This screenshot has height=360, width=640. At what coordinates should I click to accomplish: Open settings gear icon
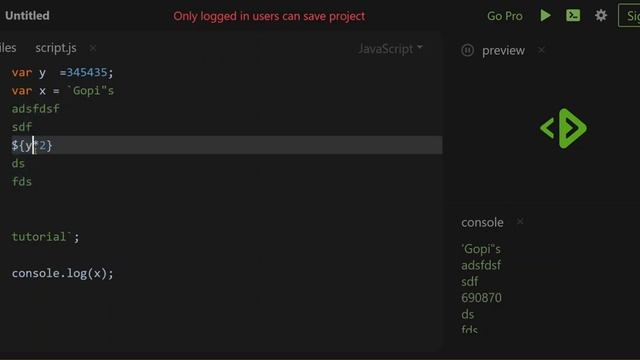[600, 16]
